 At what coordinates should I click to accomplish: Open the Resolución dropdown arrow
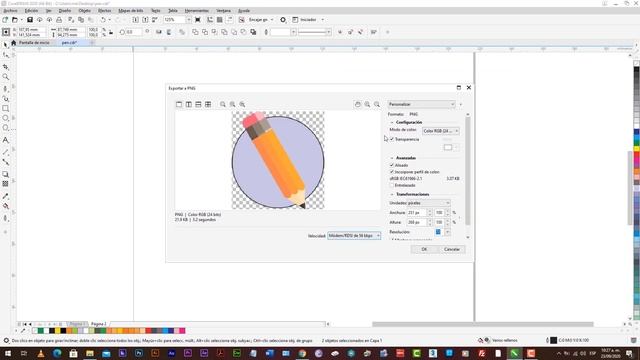(447, 232)
